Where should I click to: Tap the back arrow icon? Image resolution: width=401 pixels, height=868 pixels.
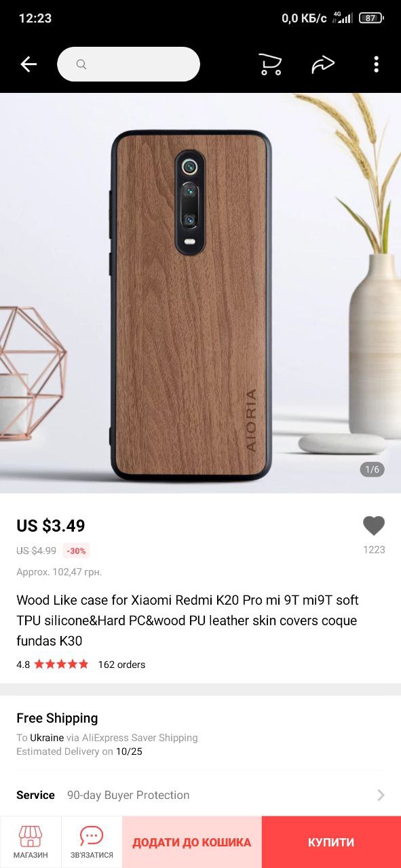[x=28, y=64]
